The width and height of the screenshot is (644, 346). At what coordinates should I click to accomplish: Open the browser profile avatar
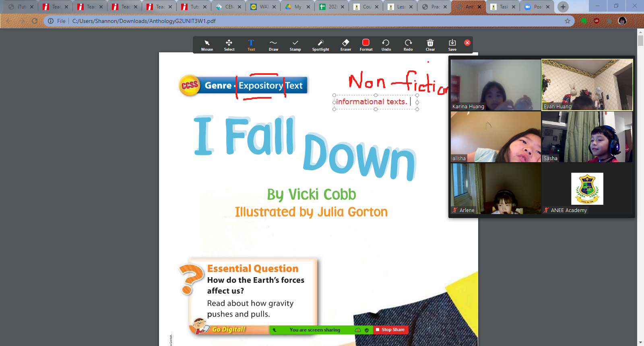click(622, 21)
